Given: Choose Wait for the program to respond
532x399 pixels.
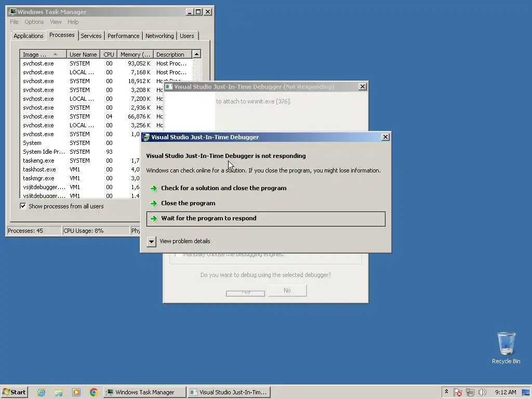Looking at the screenshot, I should [x=266, y=219].
